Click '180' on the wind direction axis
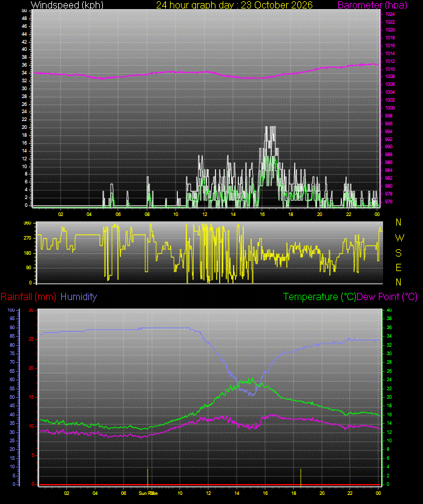 28,253
